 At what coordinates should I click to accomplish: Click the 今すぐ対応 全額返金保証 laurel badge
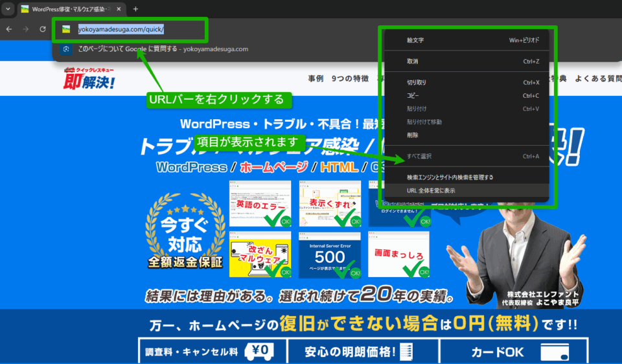[x=185, y=231]
